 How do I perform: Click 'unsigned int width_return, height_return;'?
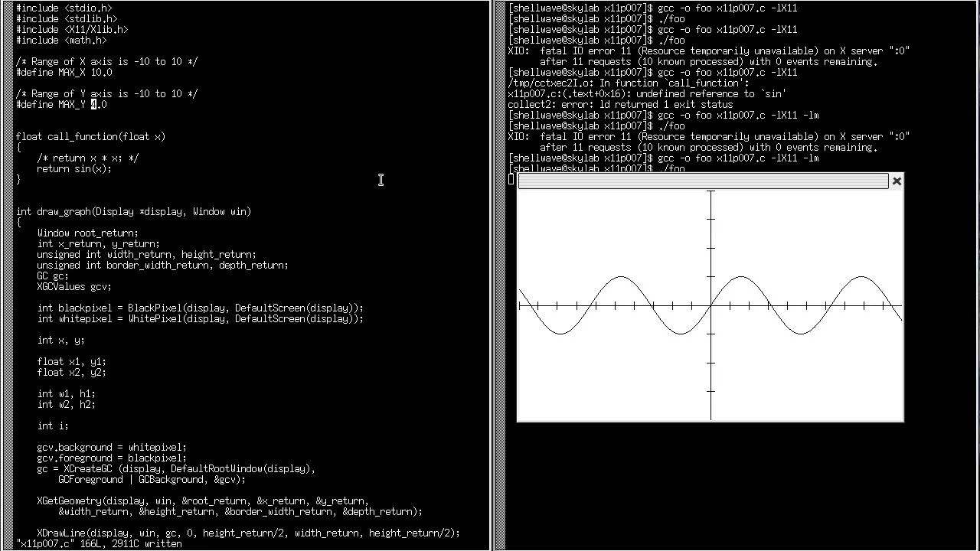point(147,255)
